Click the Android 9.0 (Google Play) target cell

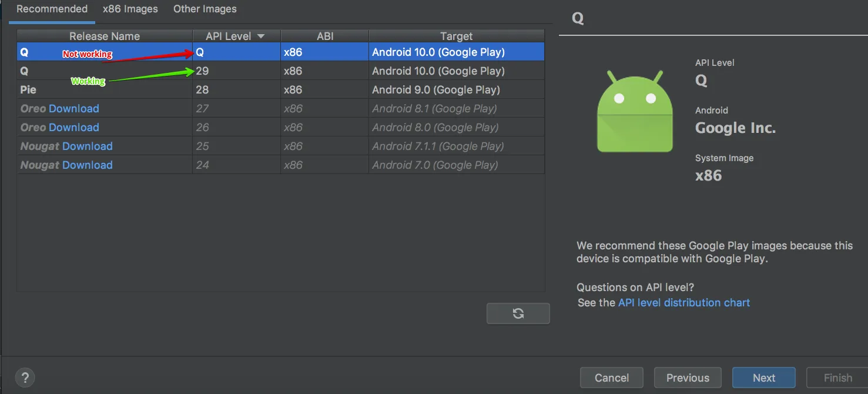click(457, 90)
